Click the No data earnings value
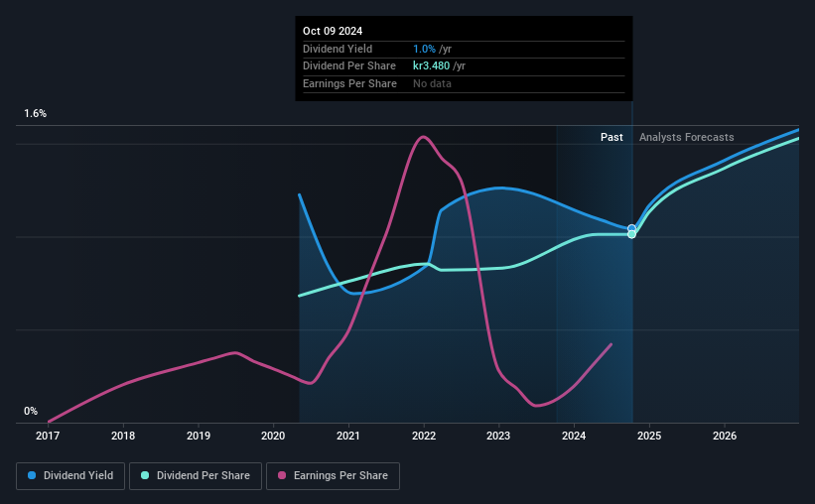Image resolution: width=815 pixels, height=504 pixels. tap(432, 83)
